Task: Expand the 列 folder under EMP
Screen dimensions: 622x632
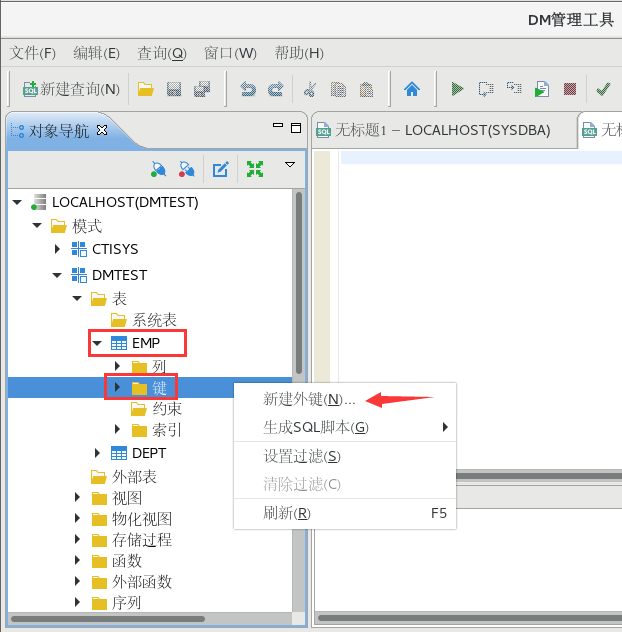Action: [117, 366]
